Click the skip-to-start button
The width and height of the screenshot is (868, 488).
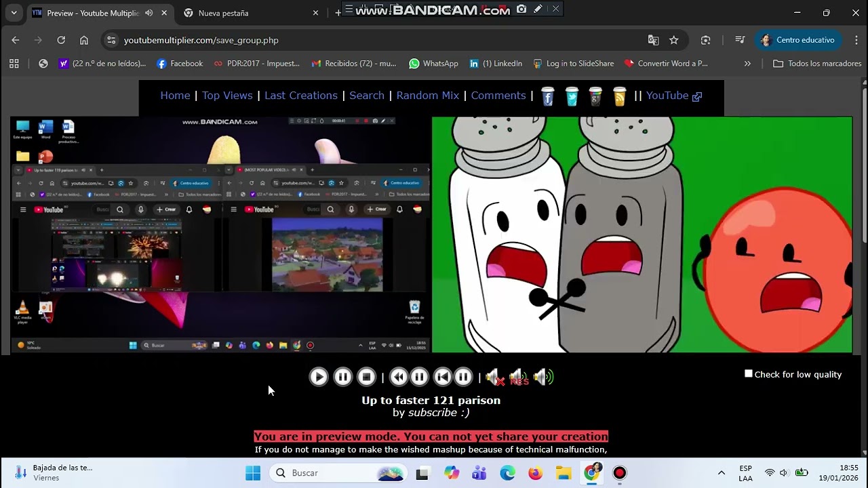(x=442, y=377)
